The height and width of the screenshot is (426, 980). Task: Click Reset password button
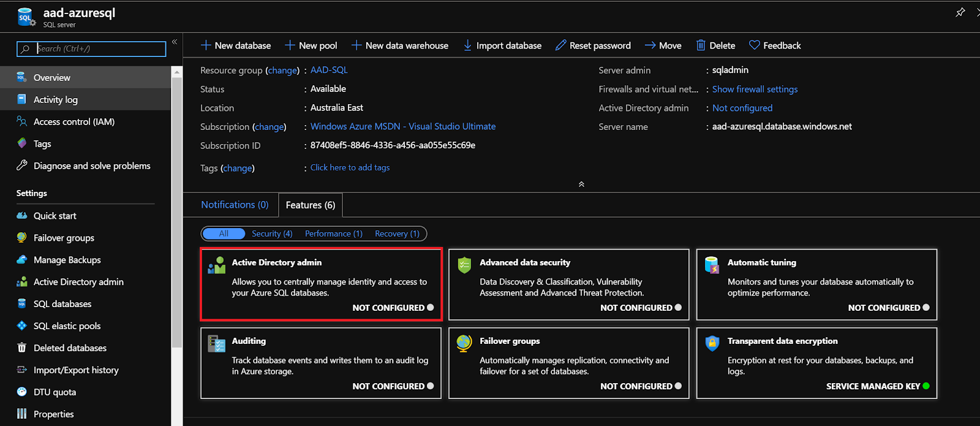click(593, 45)
